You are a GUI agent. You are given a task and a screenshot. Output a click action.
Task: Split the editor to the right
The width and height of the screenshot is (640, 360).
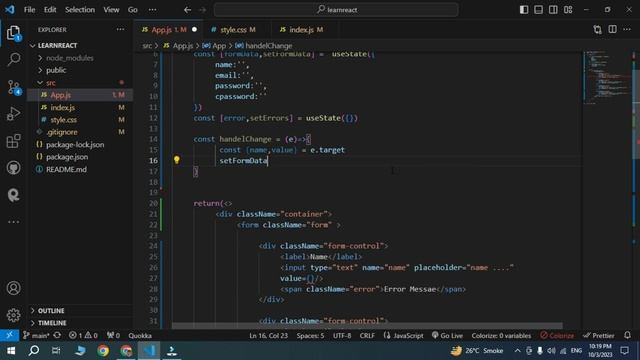(612, 29)
